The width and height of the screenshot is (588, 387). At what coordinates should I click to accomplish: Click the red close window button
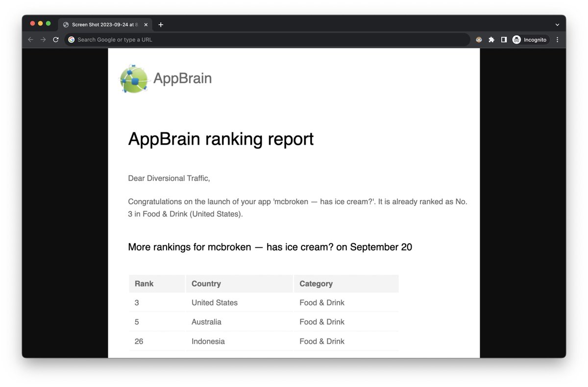point(32,24)
